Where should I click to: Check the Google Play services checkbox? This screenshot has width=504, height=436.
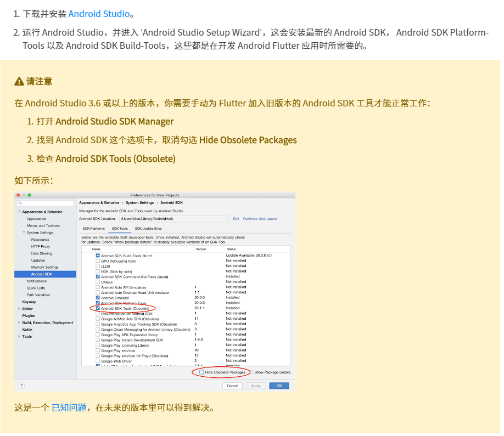coord(98,350)
